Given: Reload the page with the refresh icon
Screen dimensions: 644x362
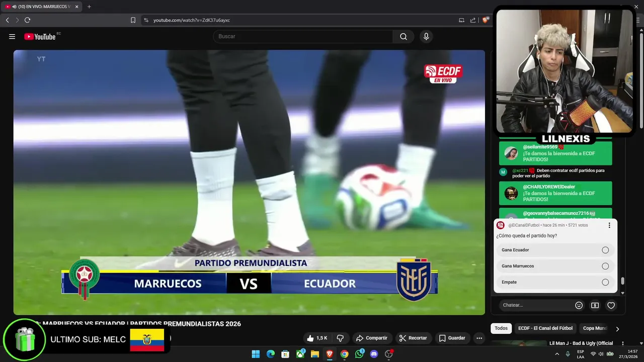Looking at the screenshot, I should click(27, 20).
